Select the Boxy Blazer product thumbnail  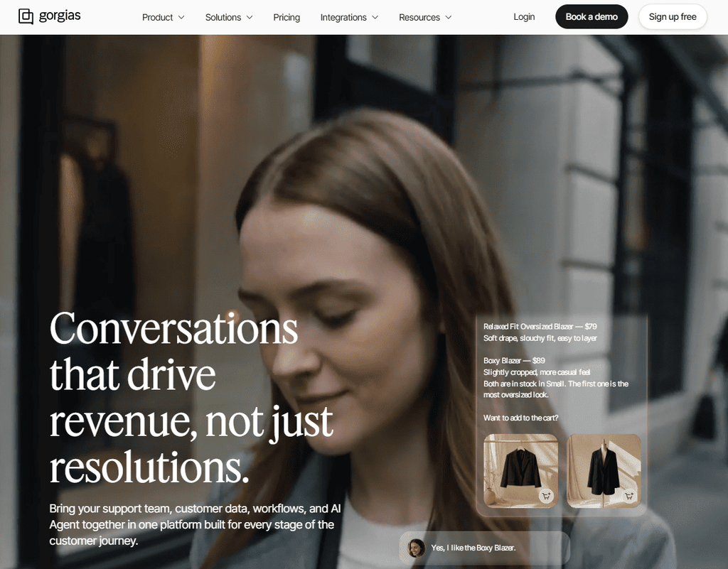pos(604,471)
